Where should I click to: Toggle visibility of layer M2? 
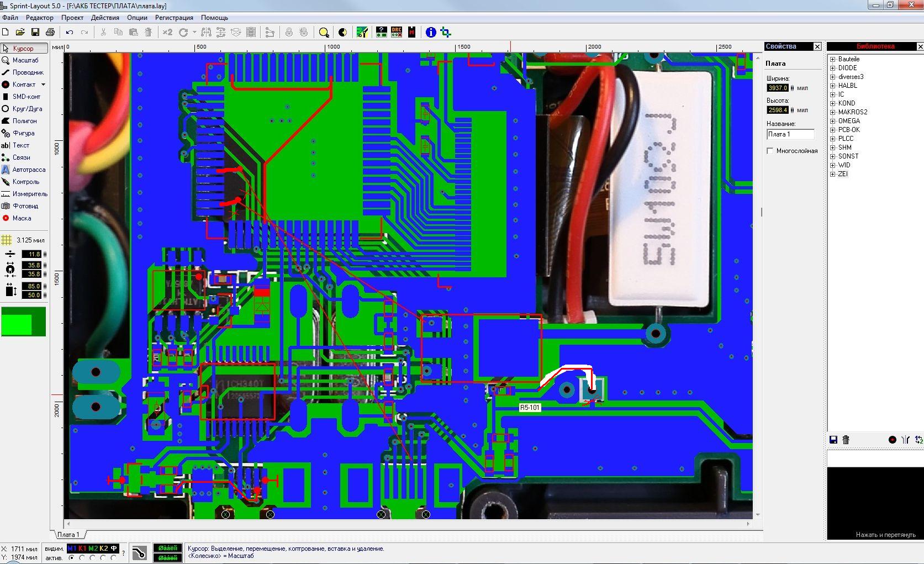click(x=93, y=549)
